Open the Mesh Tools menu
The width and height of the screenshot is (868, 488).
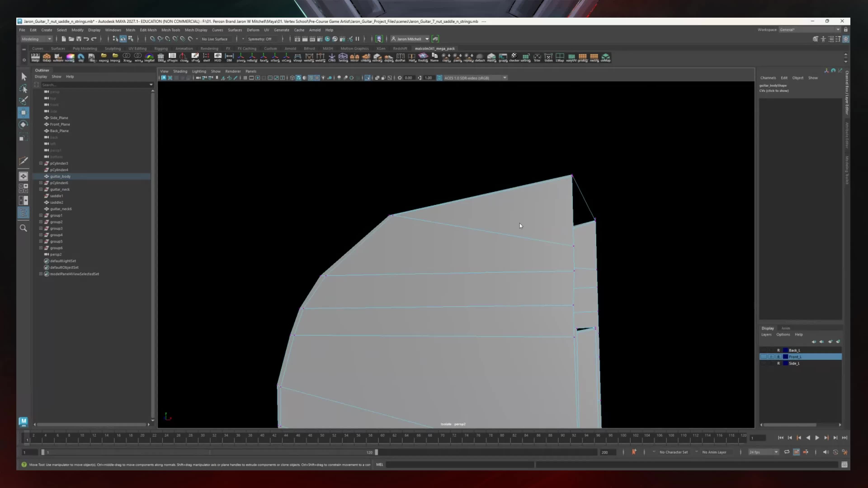170,30
